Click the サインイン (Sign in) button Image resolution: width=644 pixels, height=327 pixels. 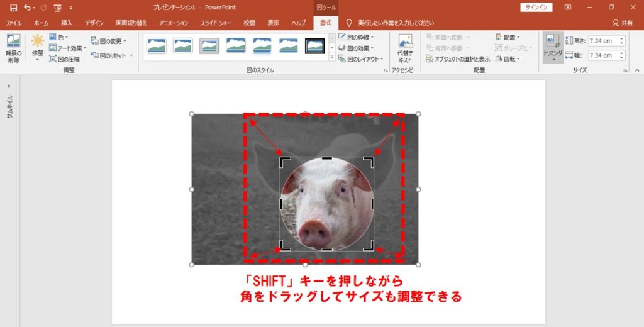[536, 8]
